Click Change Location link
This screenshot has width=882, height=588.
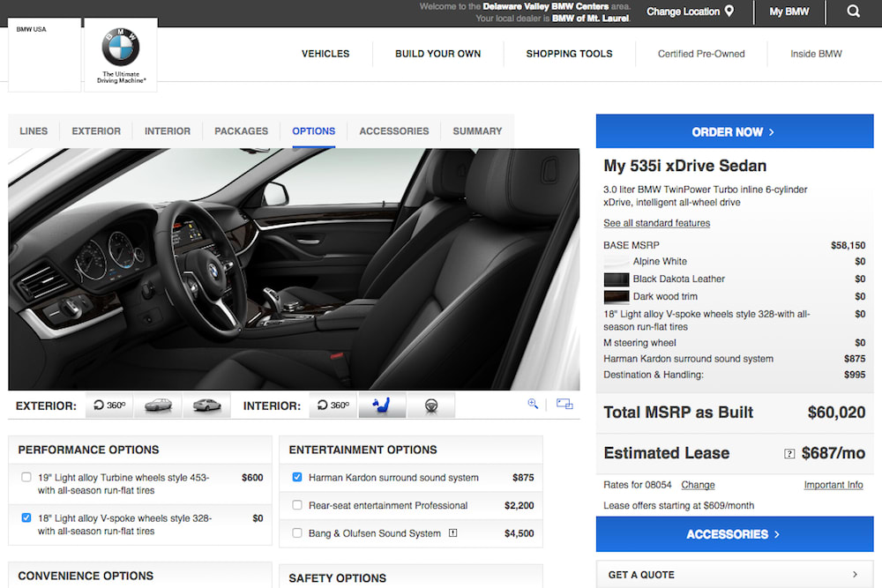click(683, 11)
